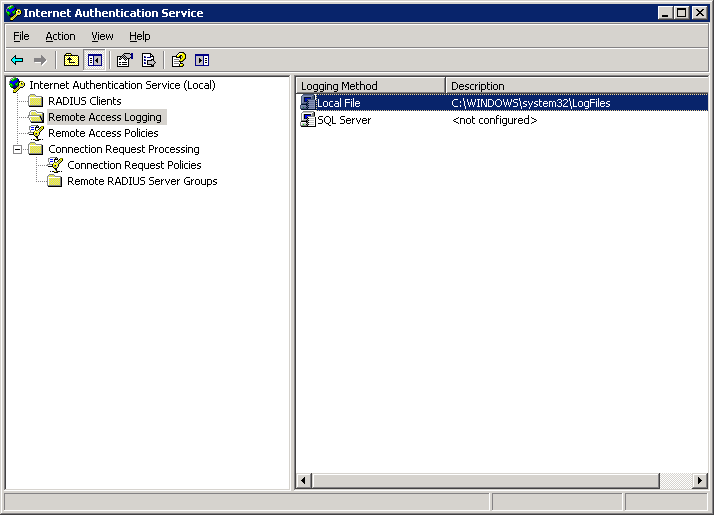Select the Local File logging method
The height and width of the screenshot is (515, 714).
tap(338, 103)
